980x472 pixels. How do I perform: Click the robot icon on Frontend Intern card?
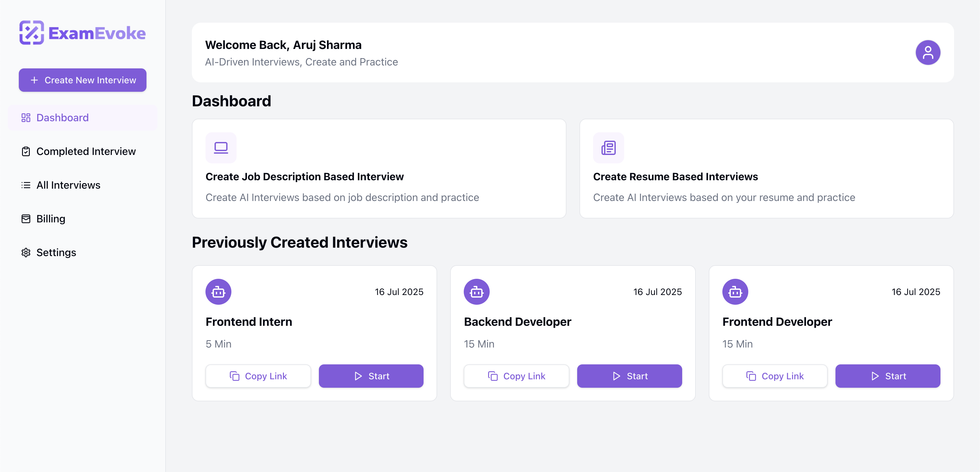click(x=218, y=292)
